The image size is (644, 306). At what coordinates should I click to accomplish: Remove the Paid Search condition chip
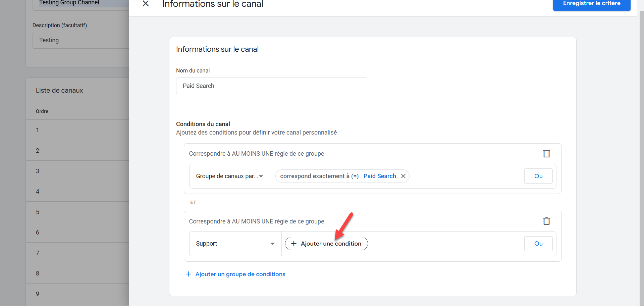pyautogui.click(x=403, y=176)
